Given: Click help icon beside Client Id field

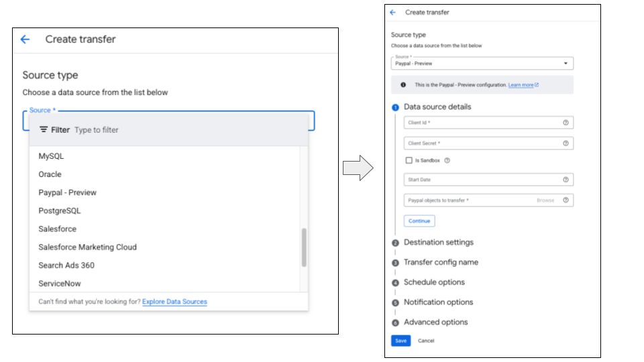Looking at the screenshot, I should click(x=566, y=123).
